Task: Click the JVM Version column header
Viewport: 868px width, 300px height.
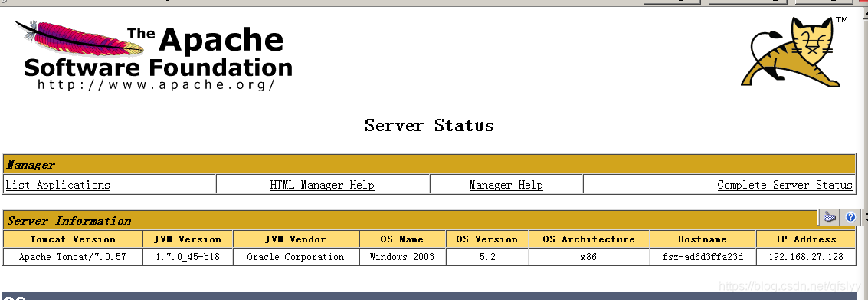Action: (188, 239)
